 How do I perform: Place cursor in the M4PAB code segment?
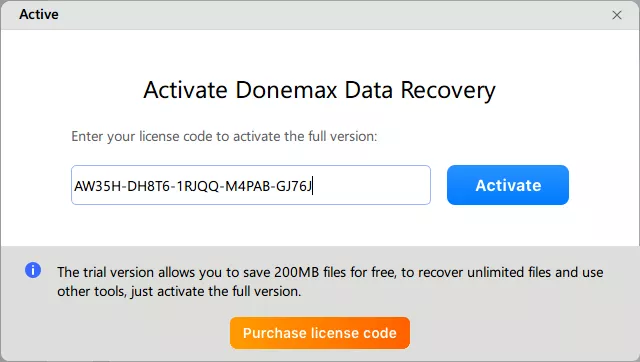[247, 186]
